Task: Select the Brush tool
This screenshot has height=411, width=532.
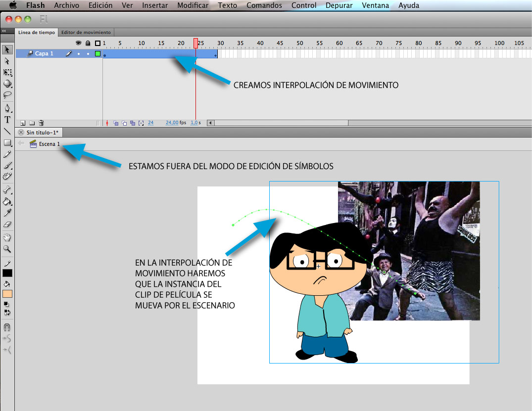Action: pyautogui.click(x=7, y=166)
